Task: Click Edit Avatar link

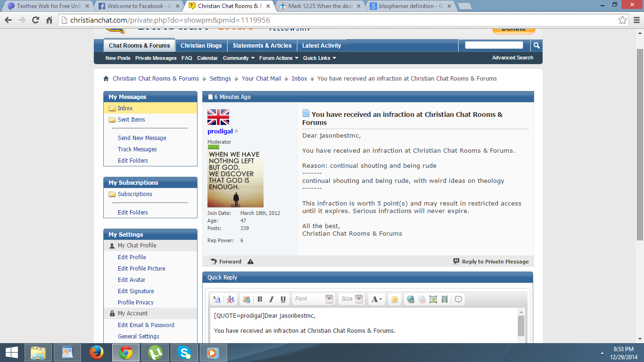Action: (x=132, y=280)
